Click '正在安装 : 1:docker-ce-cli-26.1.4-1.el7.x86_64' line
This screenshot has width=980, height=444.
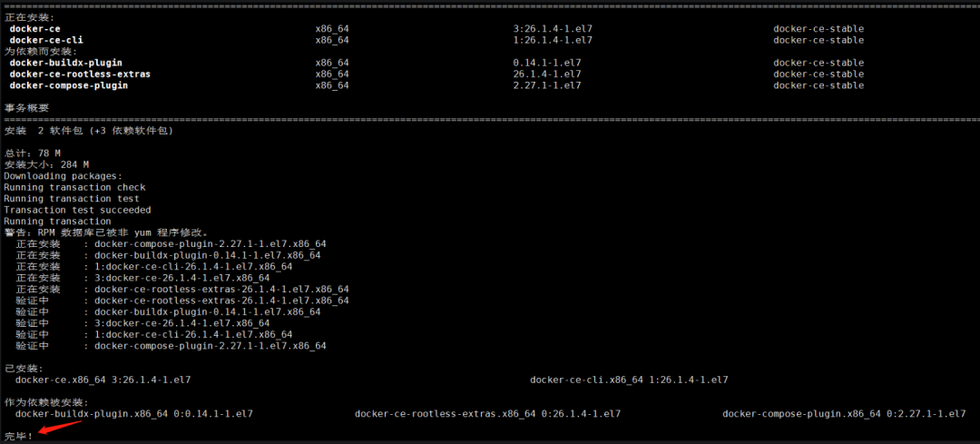[153, 266]
